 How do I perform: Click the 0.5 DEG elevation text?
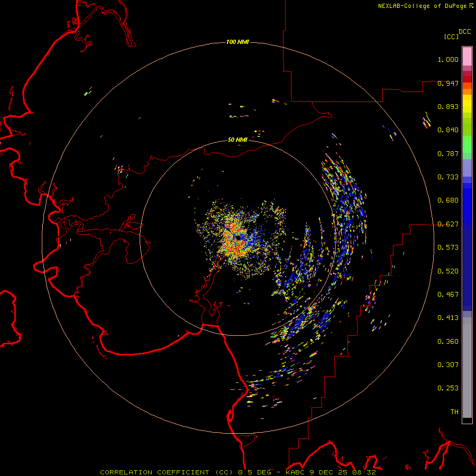click(254, 472)
